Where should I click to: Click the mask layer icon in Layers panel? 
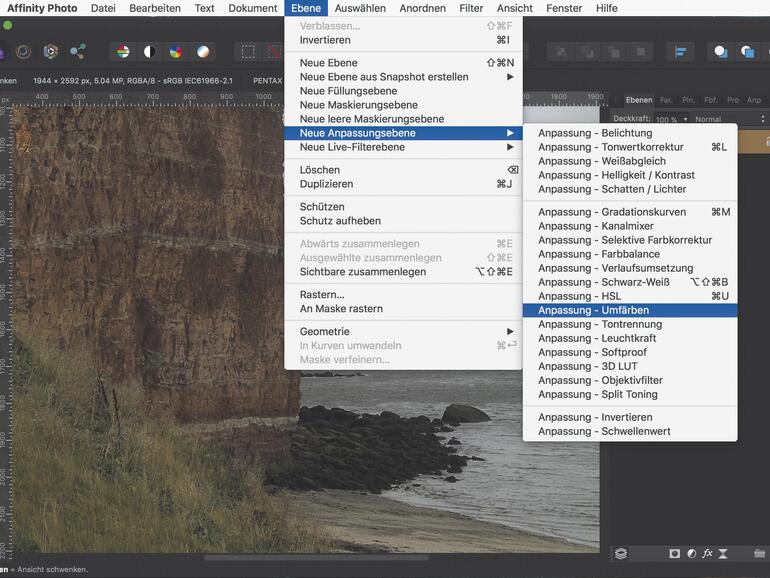(675, 553)
